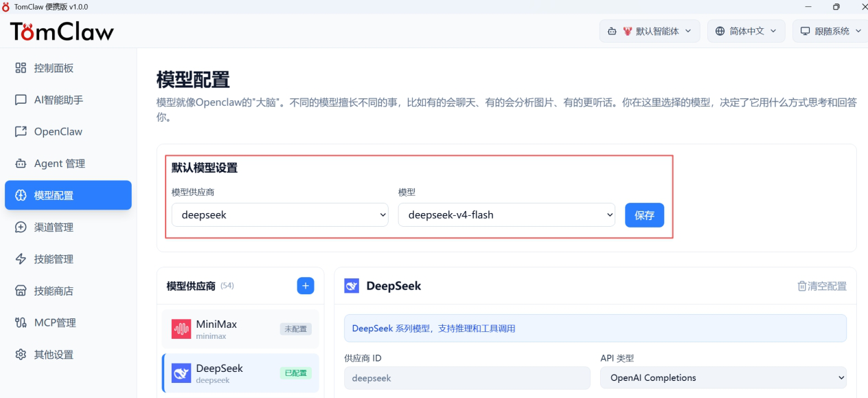868x398 pixels.
Task: Go to 技能商店 page
Action: click(68, 291)
